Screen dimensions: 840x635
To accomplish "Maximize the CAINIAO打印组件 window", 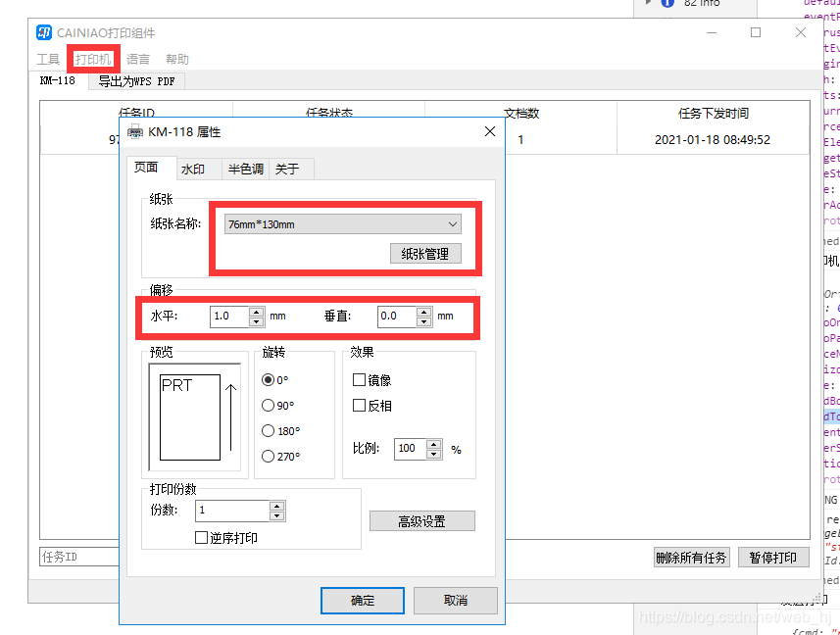I will pos(756,32).
